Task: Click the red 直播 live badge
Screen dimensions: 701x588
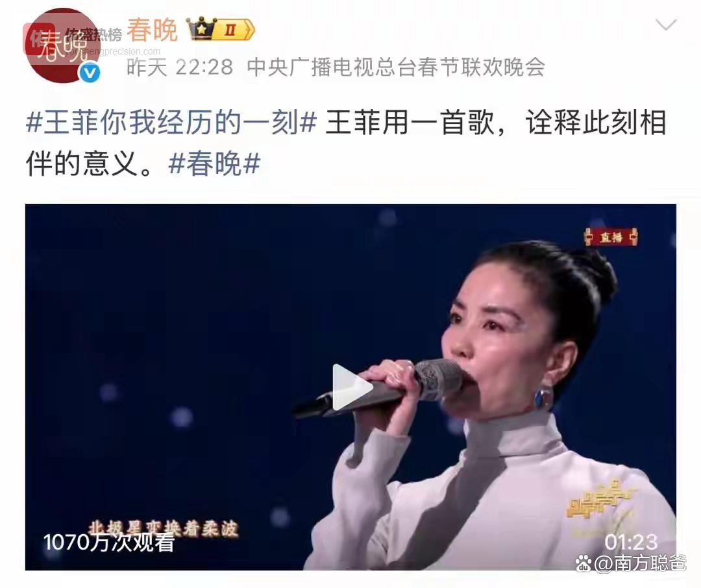Action: (x=611, y=236)
